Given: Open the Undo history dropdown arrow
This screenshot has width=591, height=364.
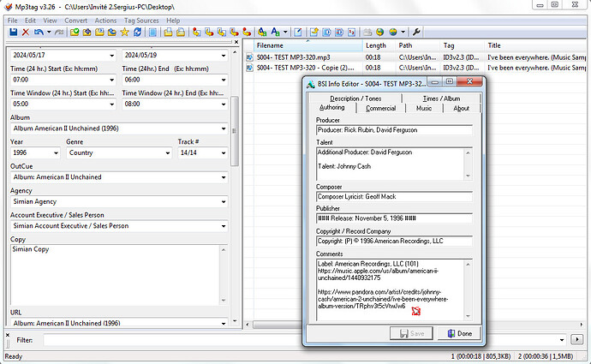Looking at the screenshot, I should tap(49, 33).
